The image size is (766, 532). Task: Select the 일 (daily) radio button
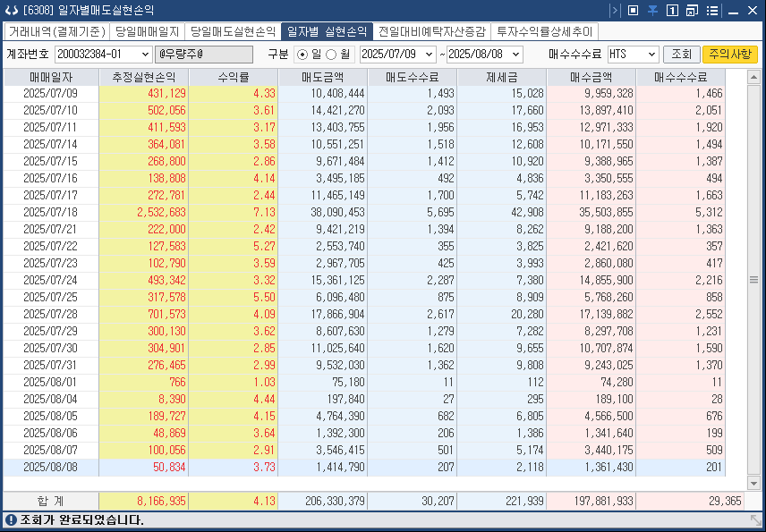pyautogui.click(x=302, y=55)
